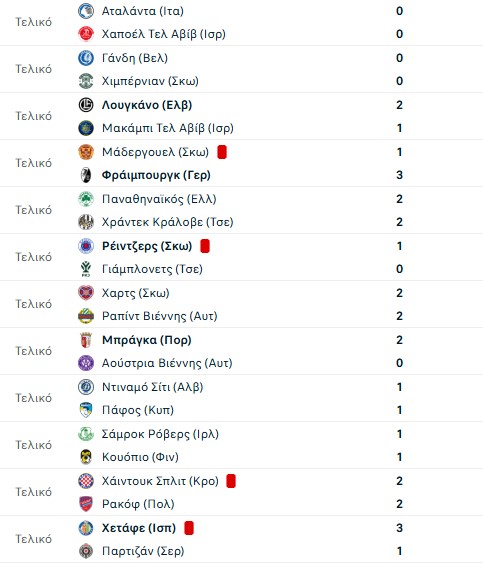Click the Hajduk Split checkered badge
Screen dimensions: 483x563
pyautogui.click(x=86, y=481)
